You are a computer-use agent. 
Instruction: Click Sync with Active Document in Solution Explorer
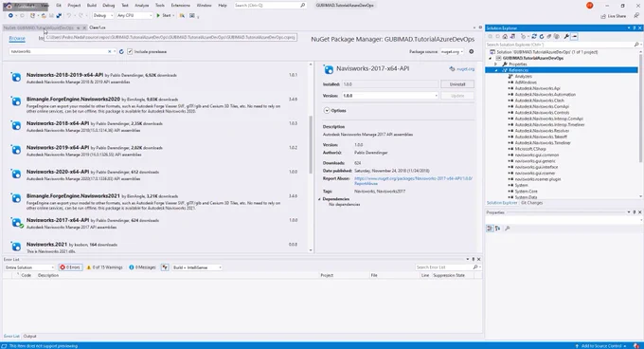pos(534,37)
